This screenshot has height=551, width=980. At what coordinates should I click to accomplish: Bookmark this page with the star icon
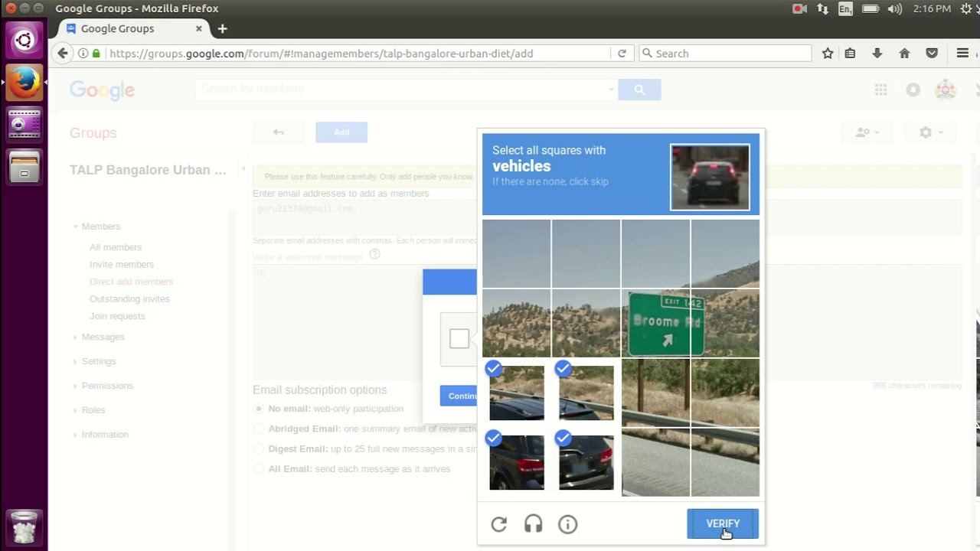pyautogui.click(x=828, y=54)
